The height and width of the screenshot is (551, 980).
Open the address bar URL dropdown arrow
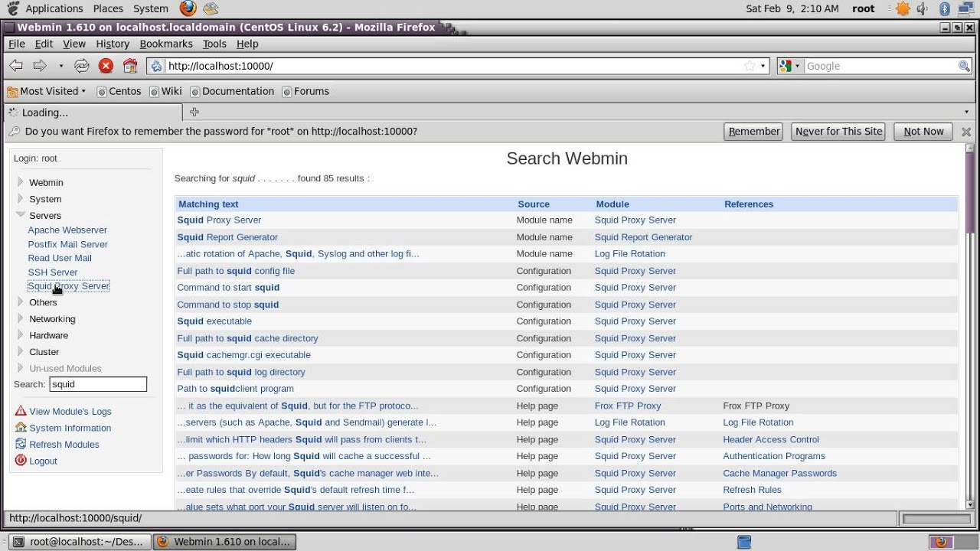pos(763,66)
